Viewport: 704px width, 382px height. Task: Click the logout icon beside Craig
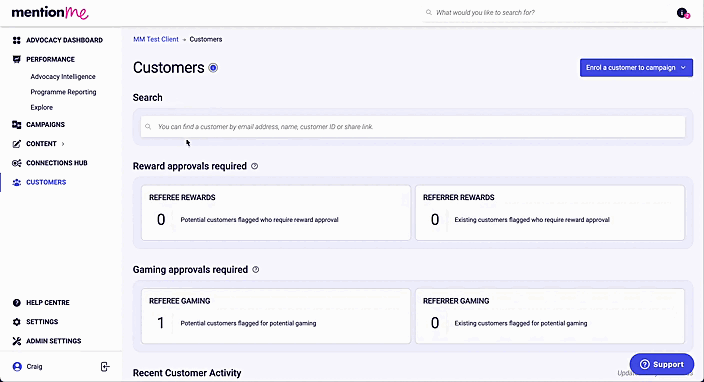pos(105,367)
